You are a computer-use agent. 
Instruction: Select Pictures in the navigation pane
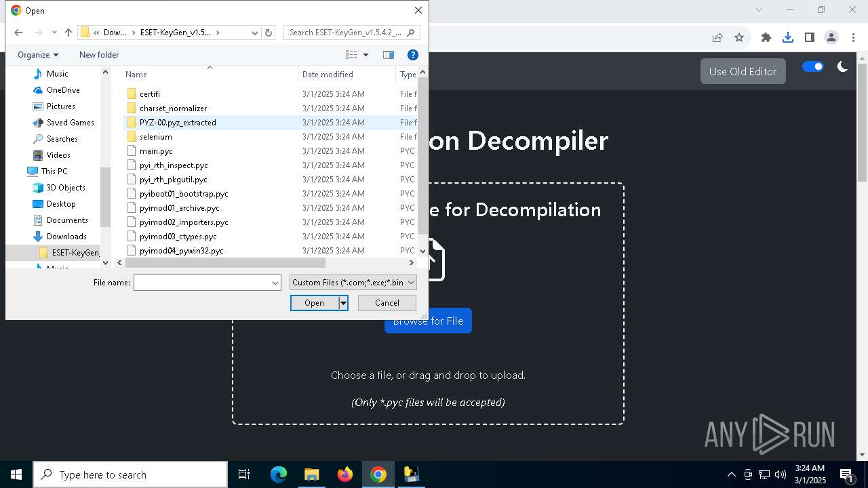tap(60, 106)
